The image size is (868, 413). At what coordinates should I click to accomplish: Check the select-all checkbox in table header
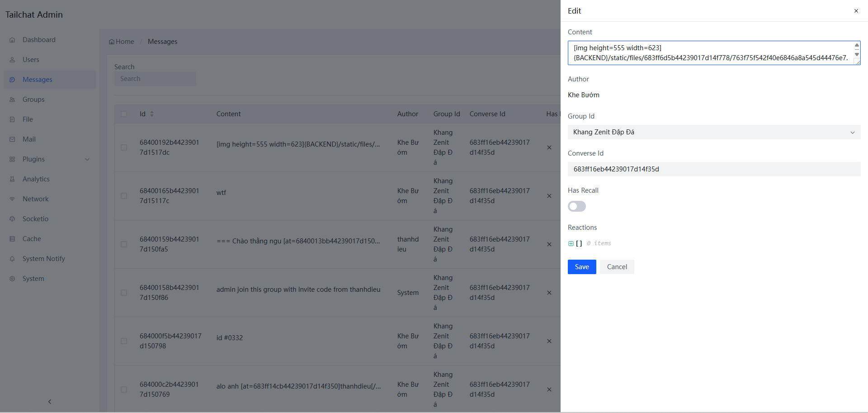tap(124, 114)
